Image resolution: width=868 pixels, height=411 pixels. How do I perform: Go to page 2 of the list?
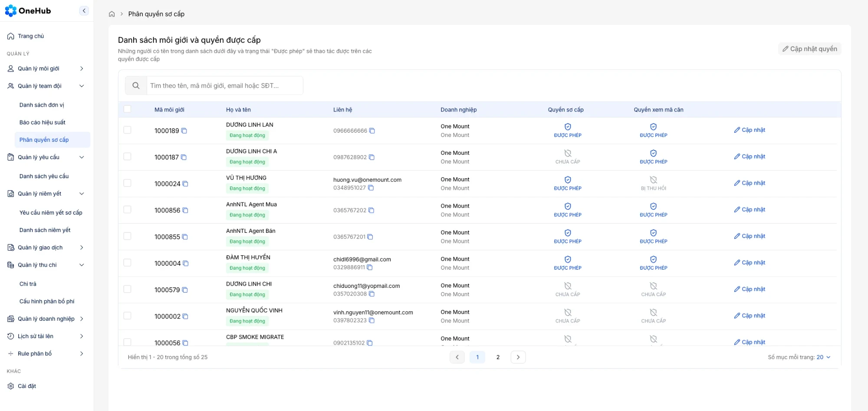click(498, 357)
